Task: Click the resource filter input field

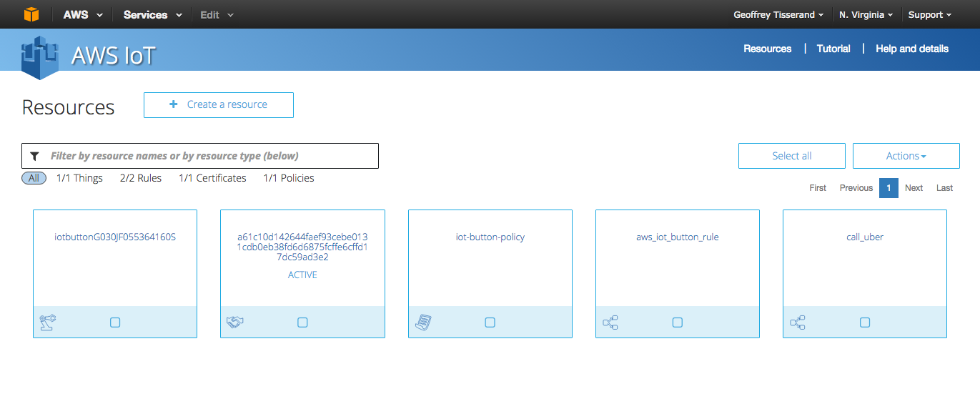Action: (200, 156)
